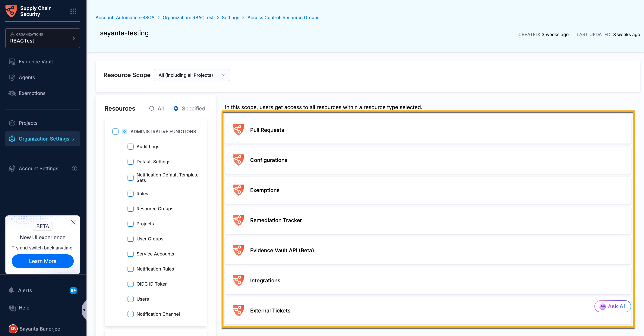The width and height of the screenshot is (644, 336).
Task: Click the SB user avatar
Action: pyautogui.click(x=13, y=329)
